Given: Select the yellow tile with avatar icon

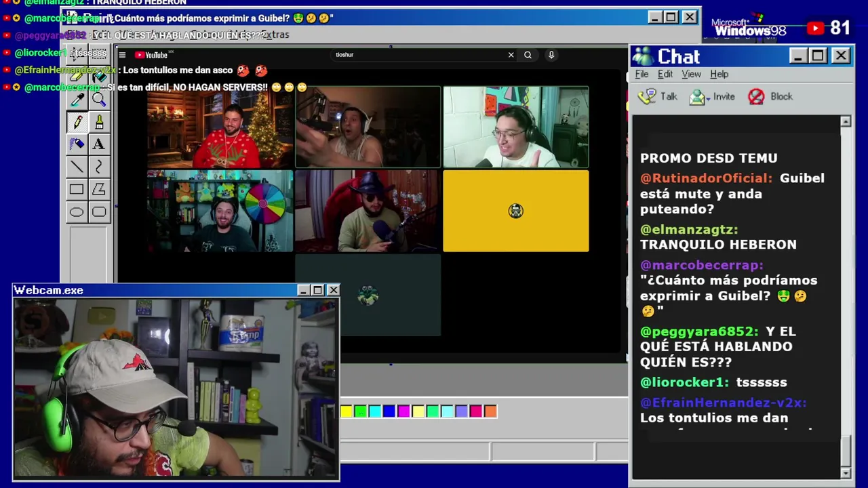Looking at the screenshot, I should point(516,211).
